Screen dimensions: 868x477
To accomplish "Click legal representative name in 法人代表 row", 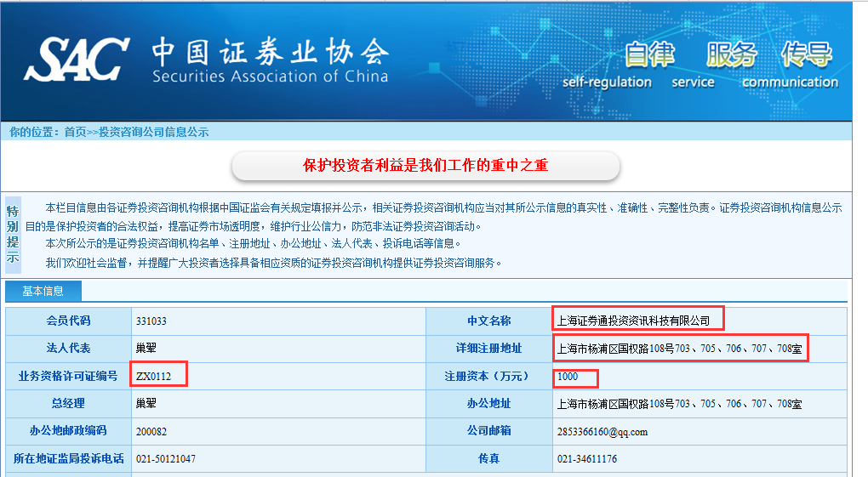I will 146,348.
